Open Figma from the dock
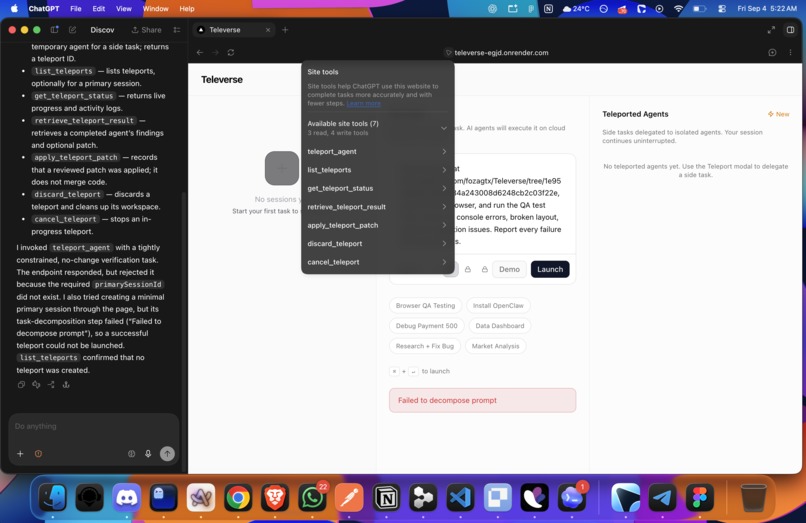This screenshot has width=806, height=523. (700, 498)
